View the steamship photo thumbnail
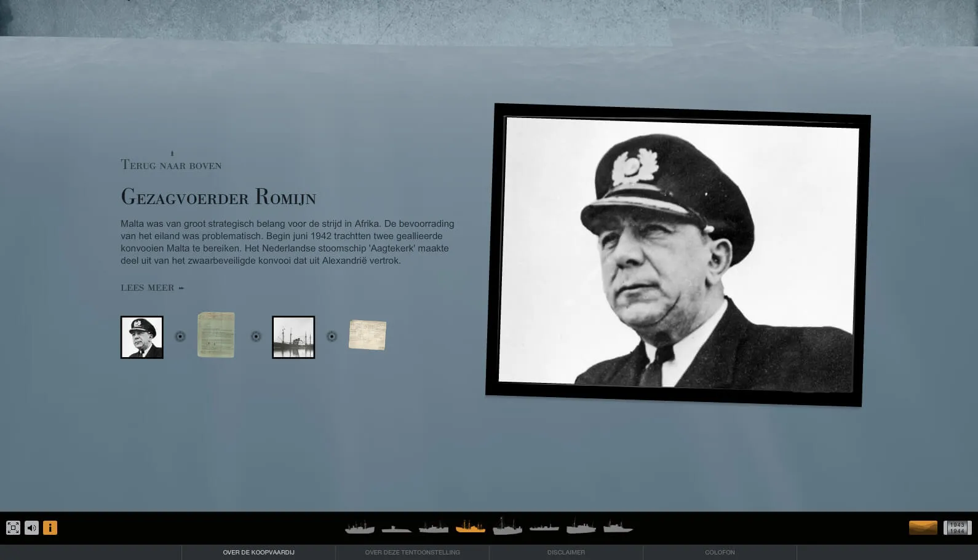Screen dimensions: 978x560 click(293, 337)
